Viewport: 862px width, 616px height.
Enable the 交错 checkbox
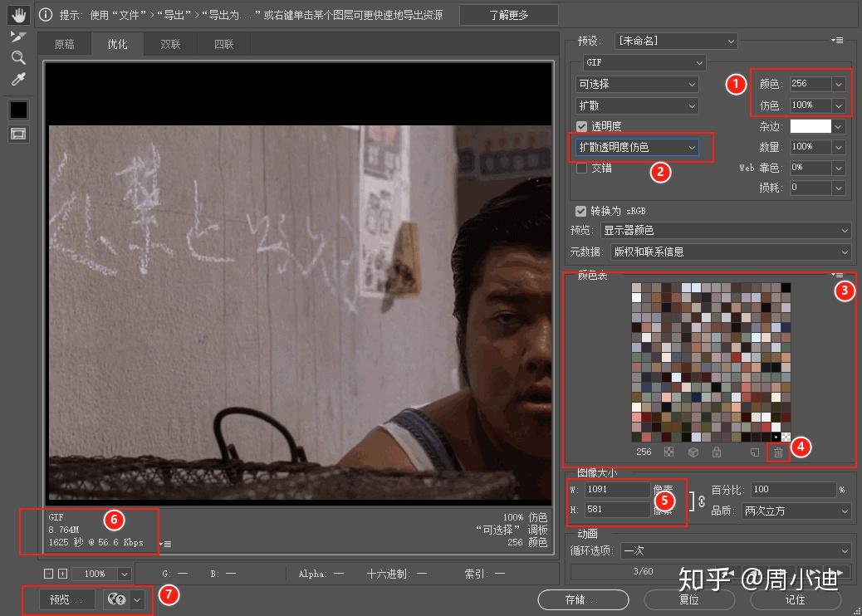click(581, 169)
